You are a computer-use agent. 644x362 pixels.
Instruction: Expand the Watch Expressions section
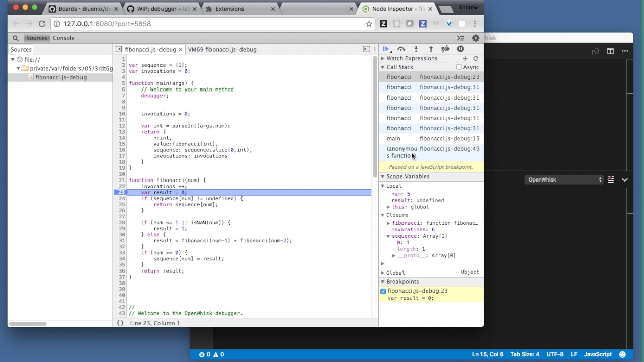click(383, 59)
